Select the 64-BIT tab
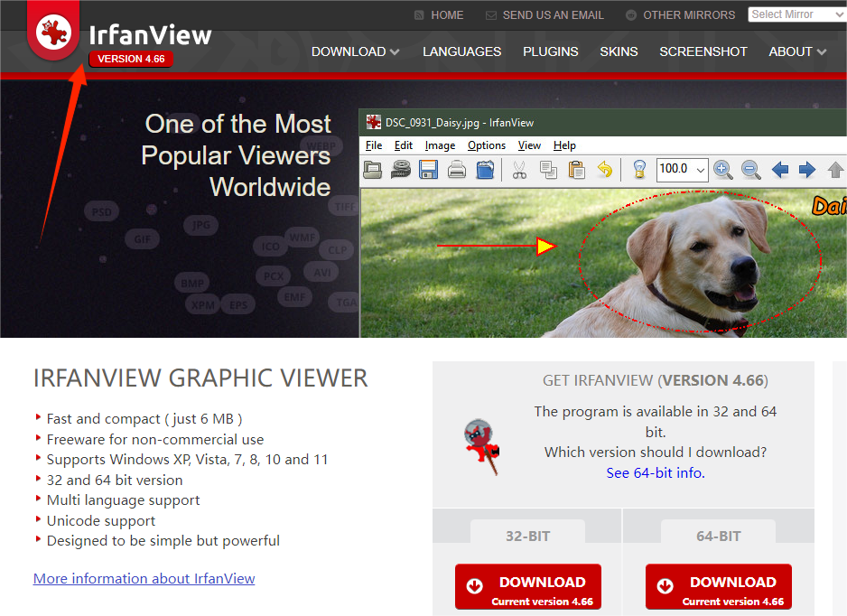The width and height of the screenshot is (847, 616). pos(719,536)
